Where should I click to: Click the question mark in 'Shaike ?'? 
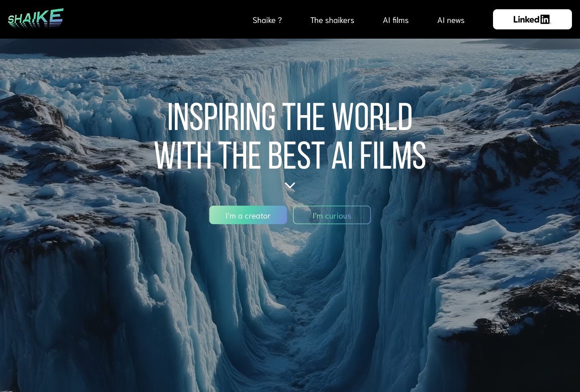coord(280,20)
